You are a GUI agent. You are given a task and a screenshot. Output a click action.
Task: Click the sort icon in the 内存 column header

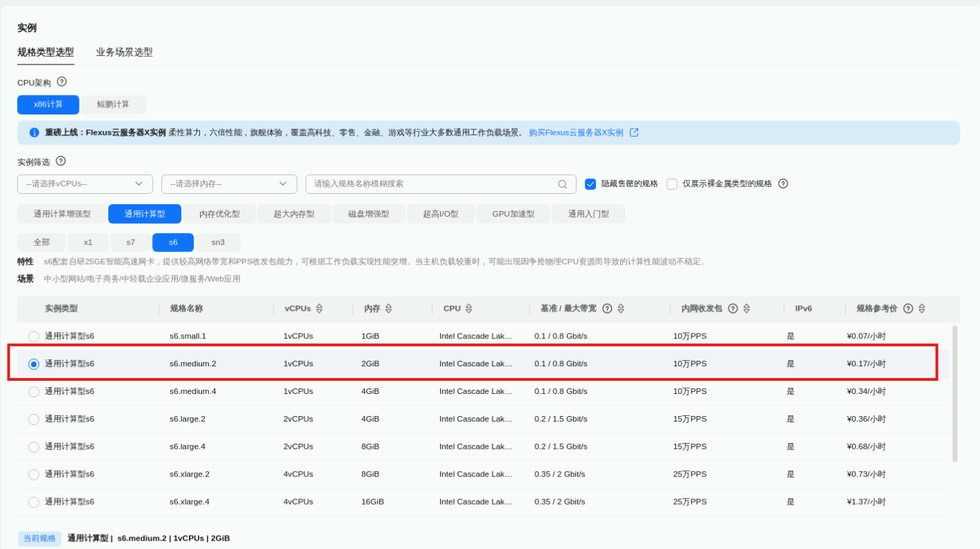pos(388,309)
